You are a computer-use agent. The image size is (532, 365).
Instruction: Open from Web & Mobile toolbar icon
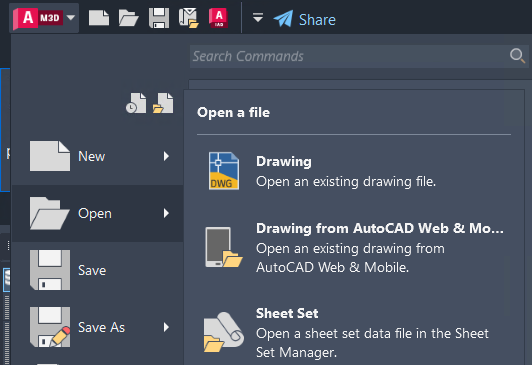click(189, 18)
